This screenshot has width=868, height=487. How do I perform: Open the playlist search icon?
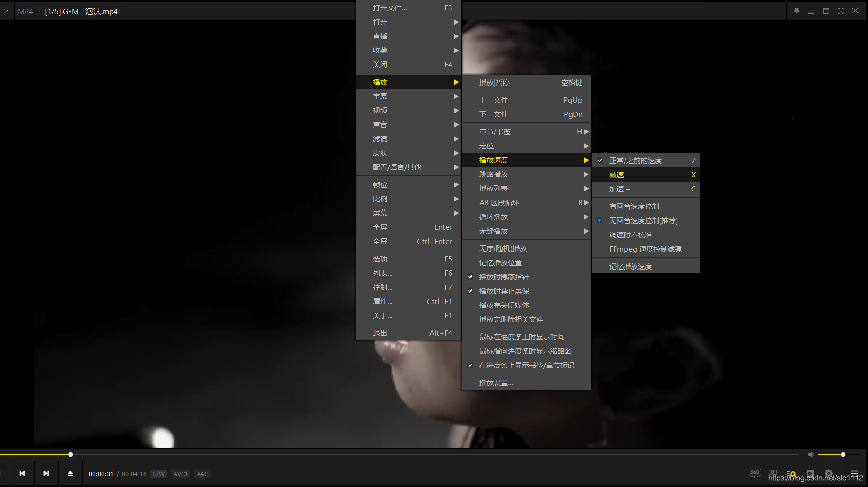pyautogui.click(x=791, y=473)
